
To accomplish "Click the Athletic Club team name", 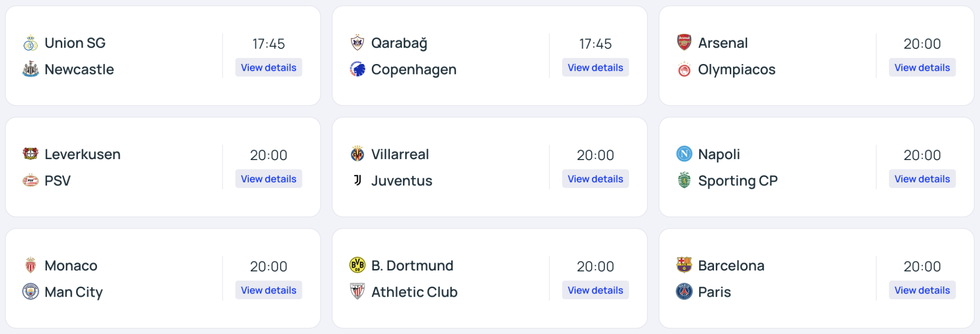I will tap(414, 292).
